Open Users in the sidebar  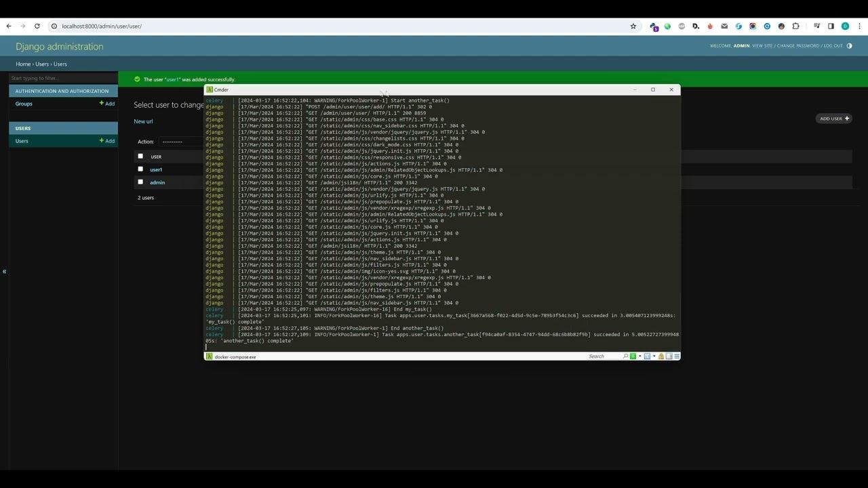(22, 141)
